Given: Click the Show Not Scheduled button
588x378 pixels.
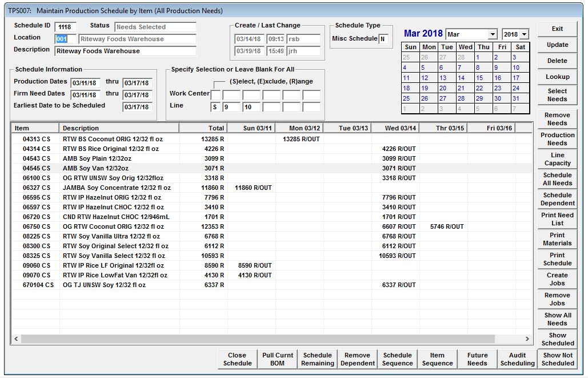Looking at the screenshot, I should click(x=558, y=359).
